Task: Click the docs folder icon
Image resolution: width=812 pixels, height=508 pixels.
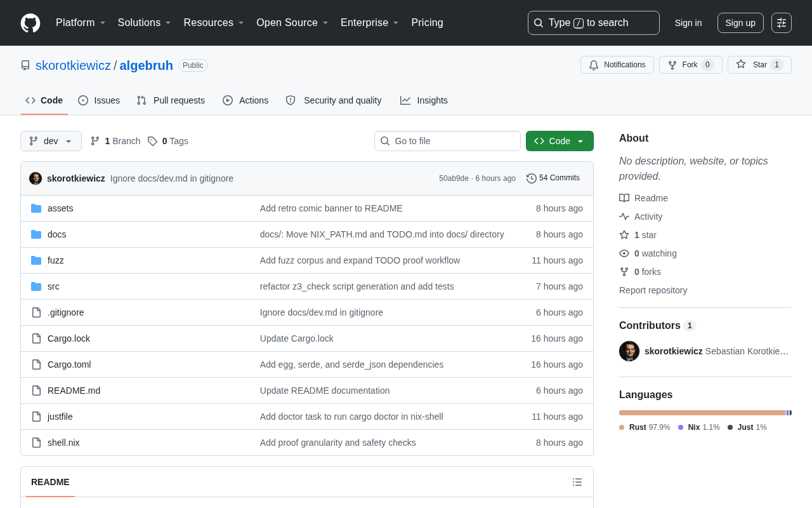Action: 36,234
